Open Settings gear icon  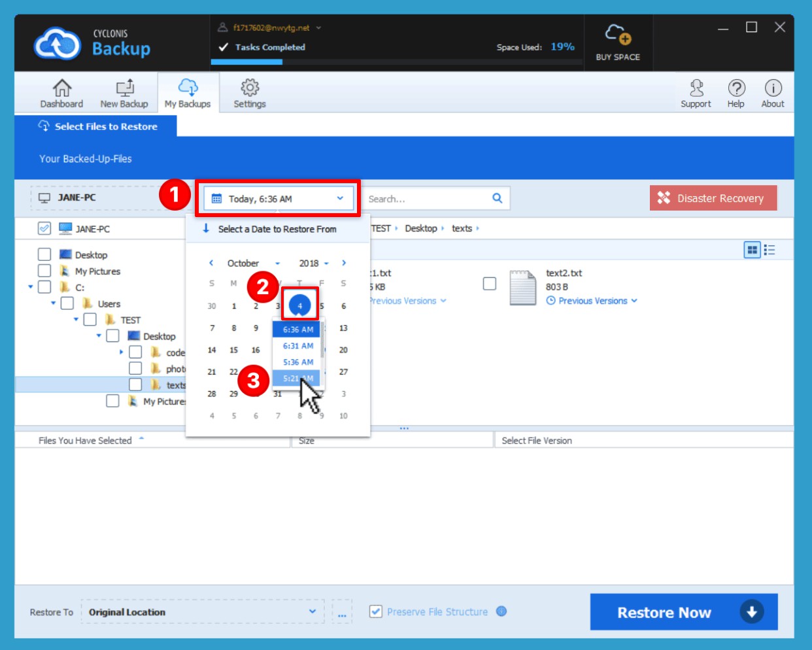click(250, 88)
